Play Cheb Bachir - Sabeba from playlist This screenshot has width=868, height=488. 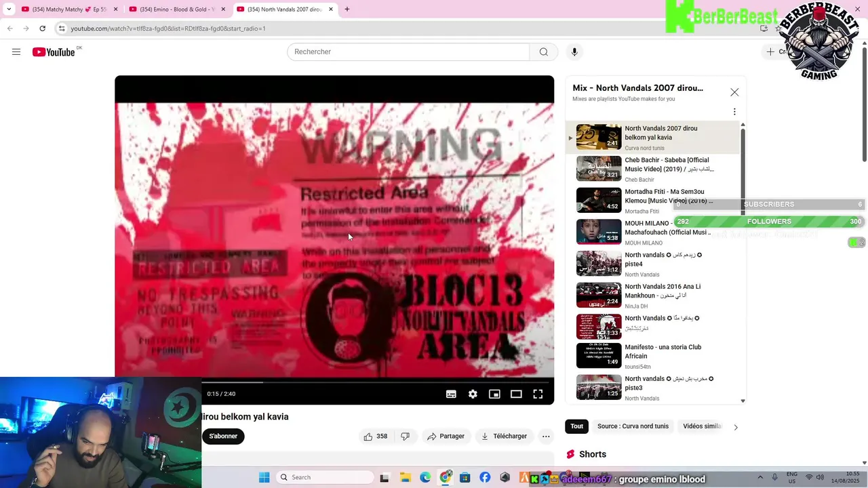click(x=652, y=169)
